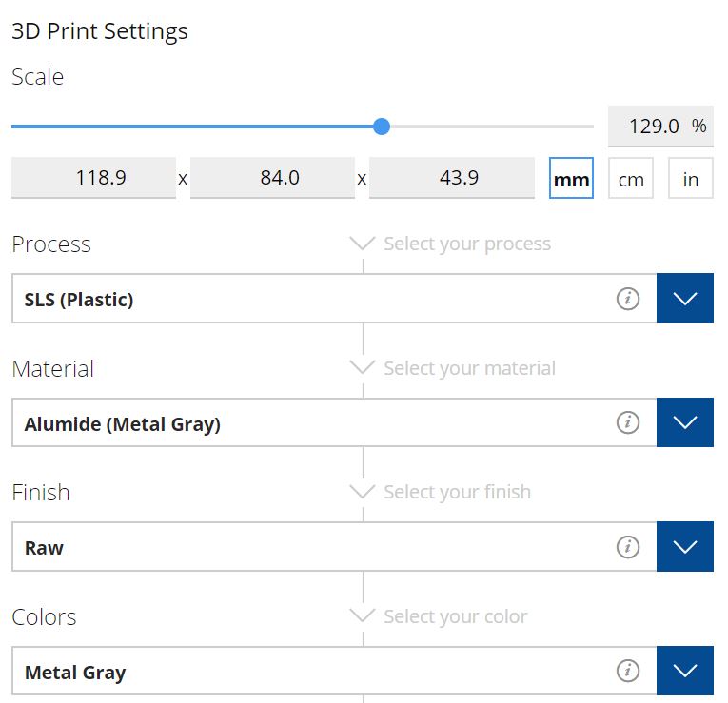Click chevron beside 'Select your finish'
This screenshot has width=728, height=703.
coord(363,492)
